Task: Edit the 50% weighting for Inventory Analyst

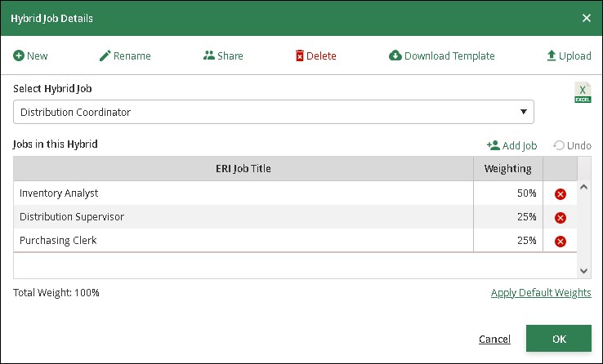Action: [x=508, y=193]
